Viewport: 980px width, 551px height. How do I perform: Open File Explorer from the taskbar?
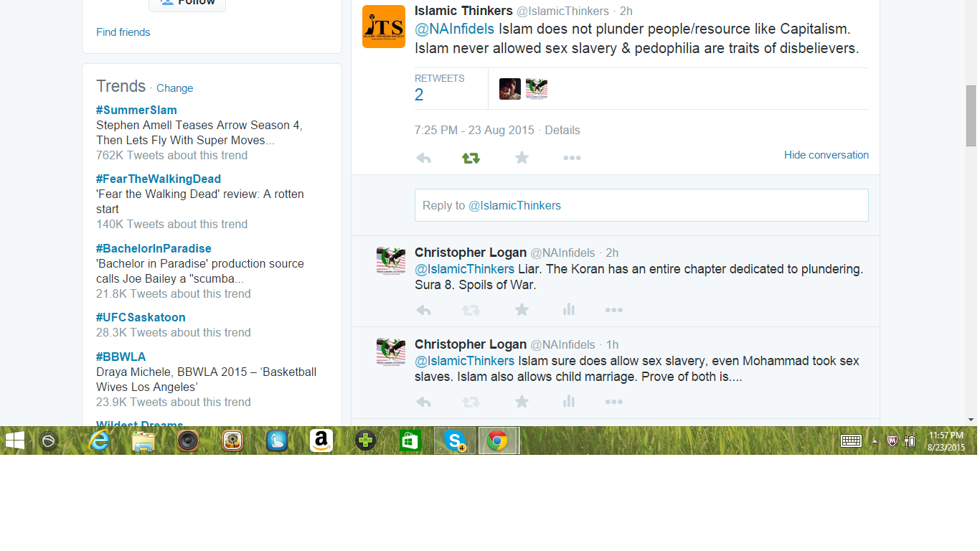click(x=143, y=441)
